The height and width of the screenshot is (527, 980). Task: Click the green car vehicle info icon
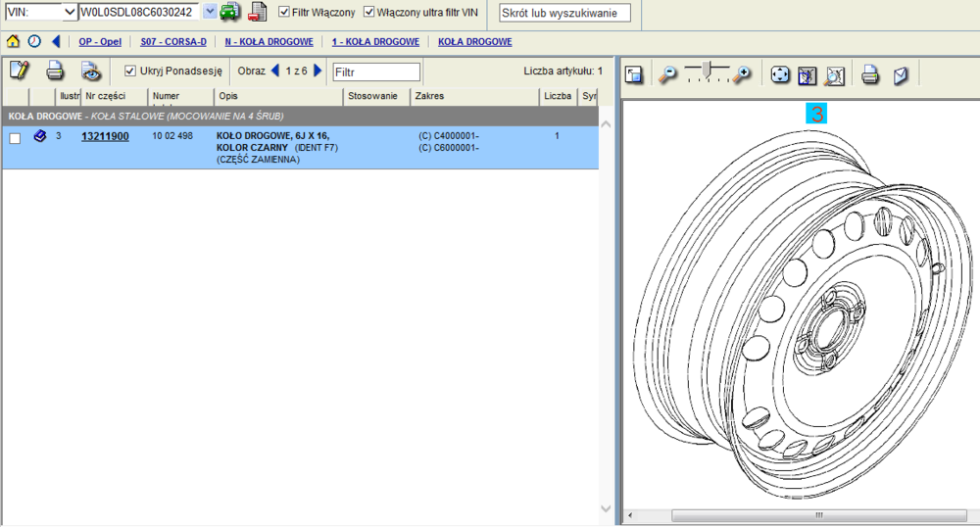(229, 12)
